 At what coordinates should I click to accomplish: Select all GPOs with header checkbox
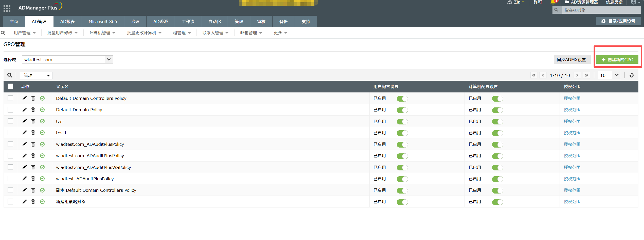[x=10, y=87]
